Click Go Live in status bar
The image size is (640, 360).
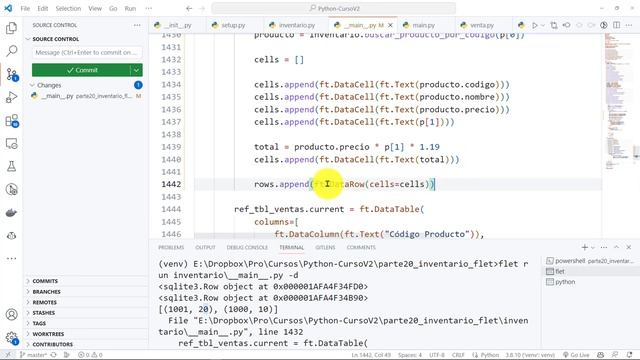click(576, 355)
